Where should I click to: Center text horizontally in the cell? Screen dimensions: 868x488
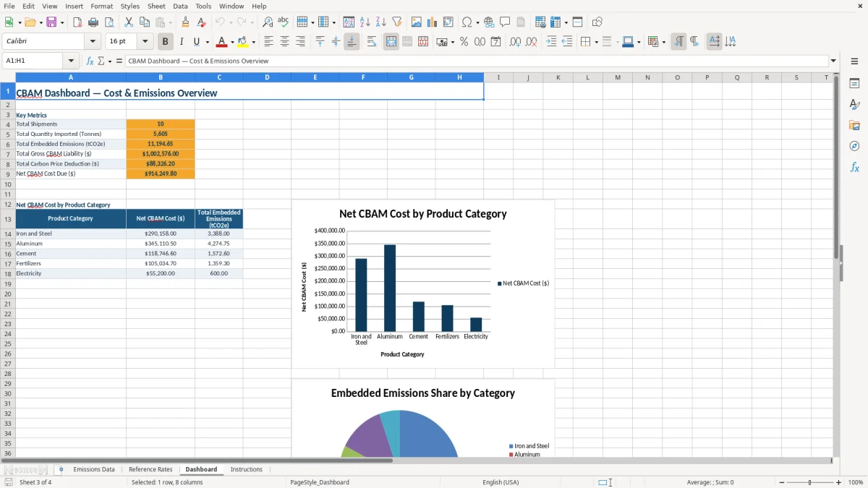284,42
